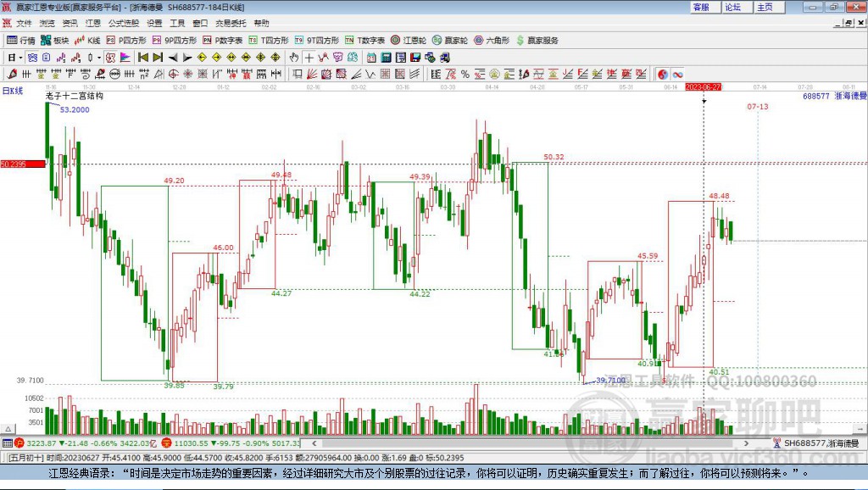Open the P四方形 tool
The image size is (868, 490).
[x=126, y=41]
